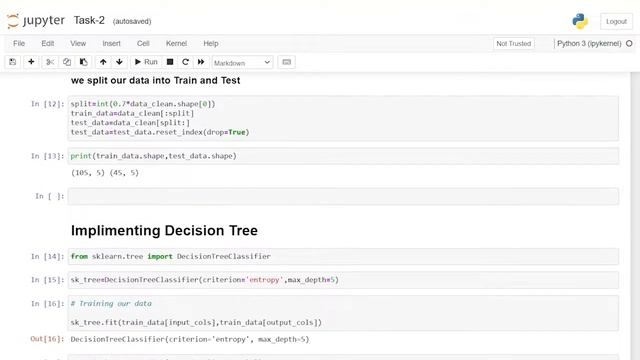
Task: Click cell 15 DecisionTreeClassifier definition
Action: 343,280
